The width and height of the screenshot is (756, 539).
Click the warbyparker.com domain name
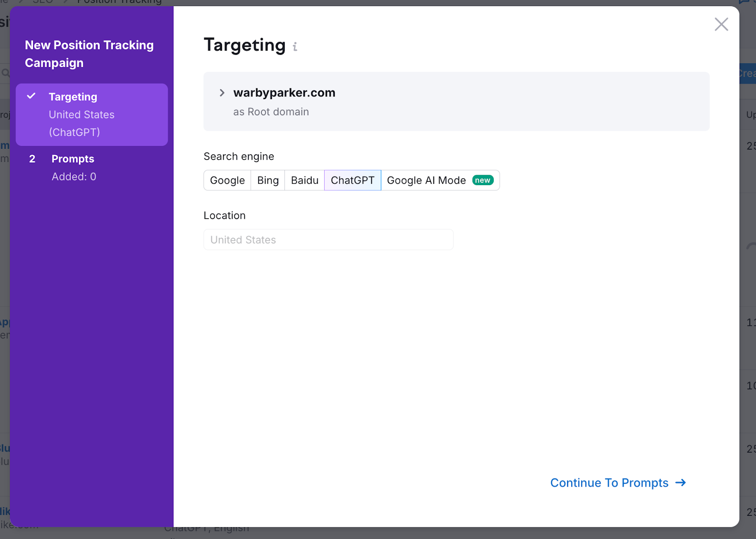pos(284,93)
